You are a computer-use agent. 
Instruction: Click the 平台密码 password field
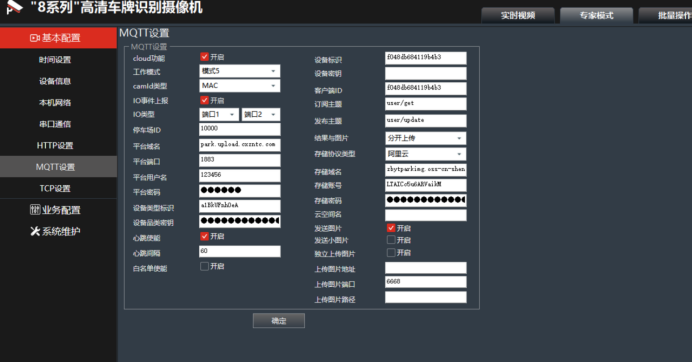click(x=240, y=190)
